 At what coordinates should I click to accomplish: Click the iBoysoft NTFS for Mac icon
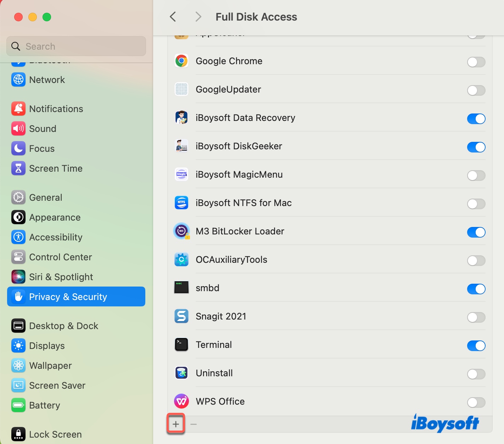click(181, 203)
